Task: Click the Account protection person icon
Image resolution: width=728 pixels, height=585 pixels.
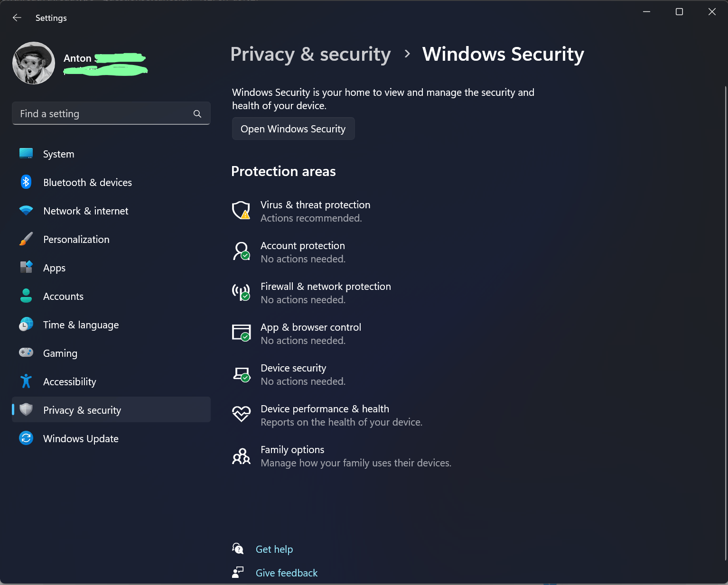Action: point(241,251)
